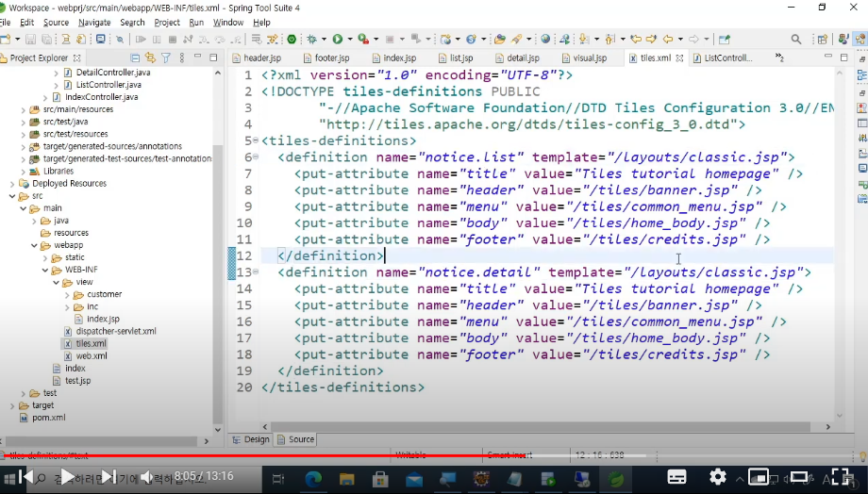Image resolution: width=868 pixels, height=494 pixels.
Task: Switch to the header.jsp tab
Action: (x=257, y=58)
